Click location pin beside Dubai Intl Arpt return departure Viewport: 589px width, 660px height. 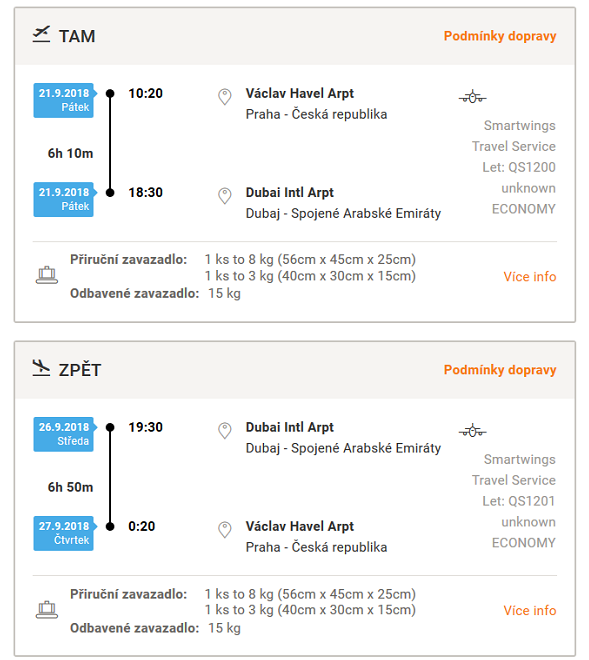tap(225, 431)
